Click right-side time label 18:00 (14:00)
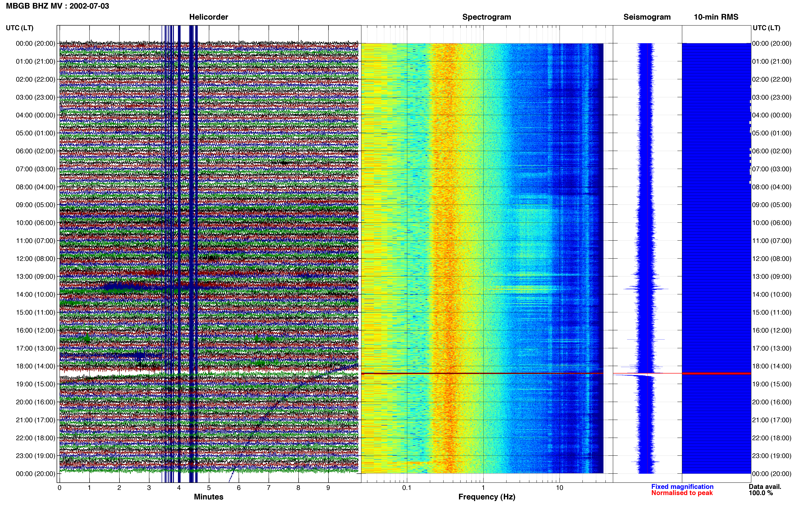Image resolution: width=812 pixels, height=508 pixels. (772, 366)
